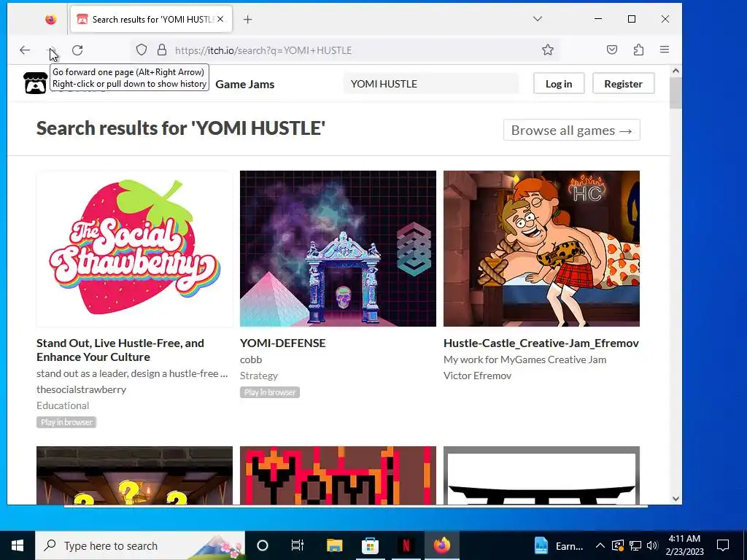Open Netflix from taskbar
The height and width of the screenshot is (560, 747).
[x=406, y=545]
